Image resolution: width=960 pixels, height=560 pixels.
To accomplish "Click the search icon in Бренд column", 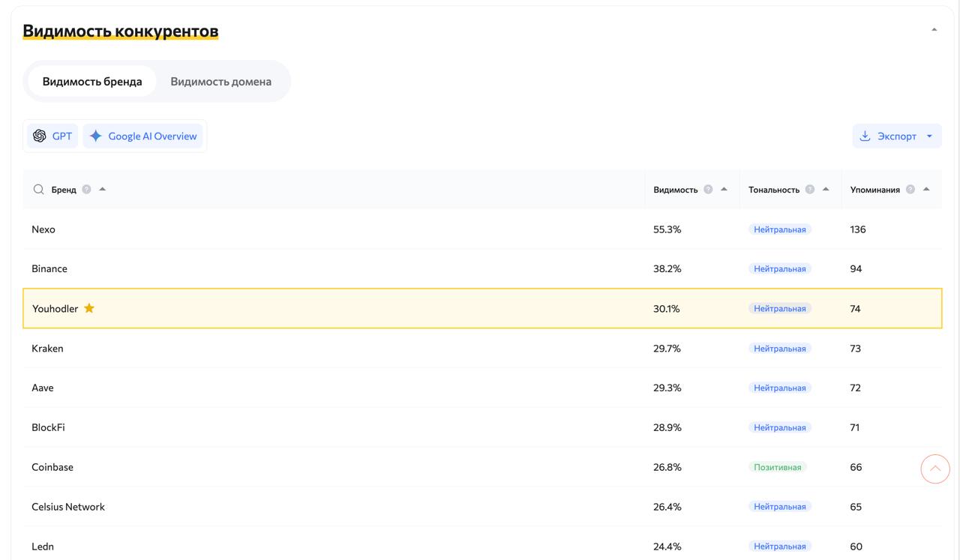I will pyautogui.click(x=38, y=190).
